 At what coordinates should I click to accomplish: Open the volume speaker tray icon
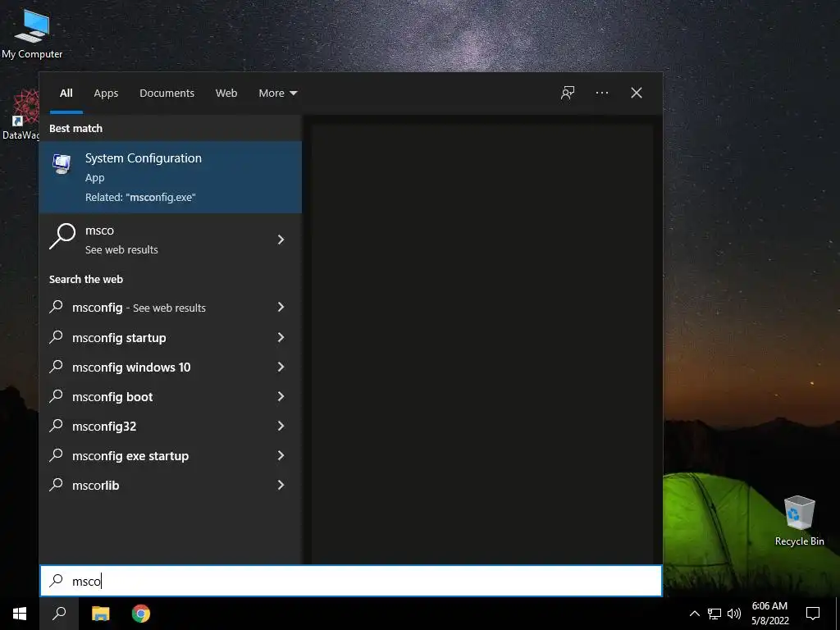pos(734,614)
